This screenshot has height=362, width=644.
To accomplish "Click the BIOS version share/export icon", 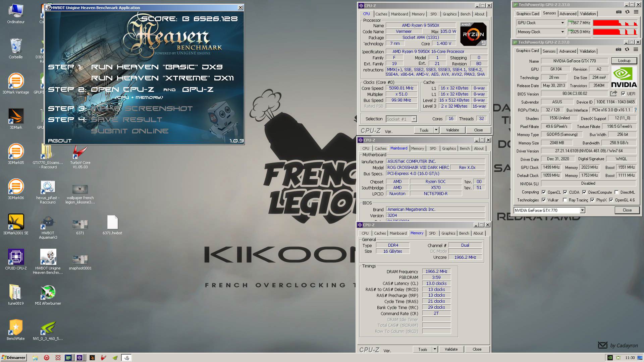I will (613, 94).
